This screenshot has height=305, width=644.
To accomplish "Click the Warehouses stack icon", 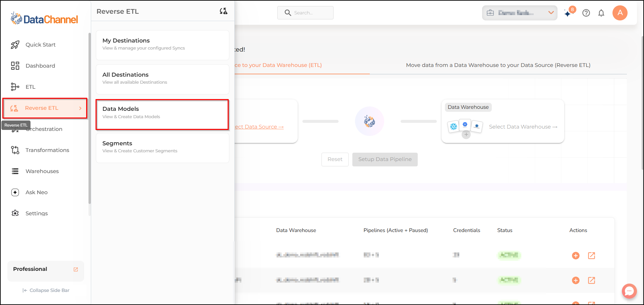I will (x=15, y=171).
